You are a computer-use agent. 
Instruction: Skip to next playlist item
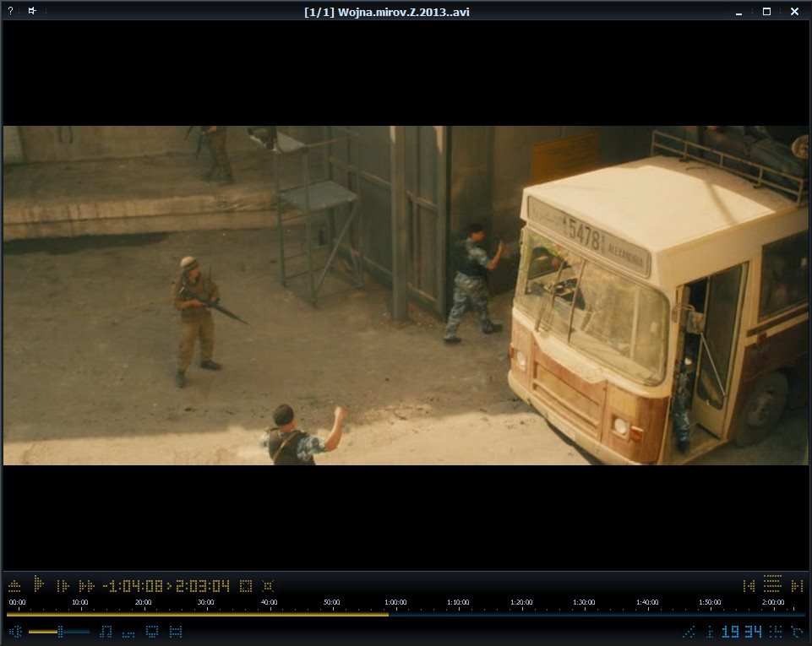pyautogui.click(x=797, y=586)
